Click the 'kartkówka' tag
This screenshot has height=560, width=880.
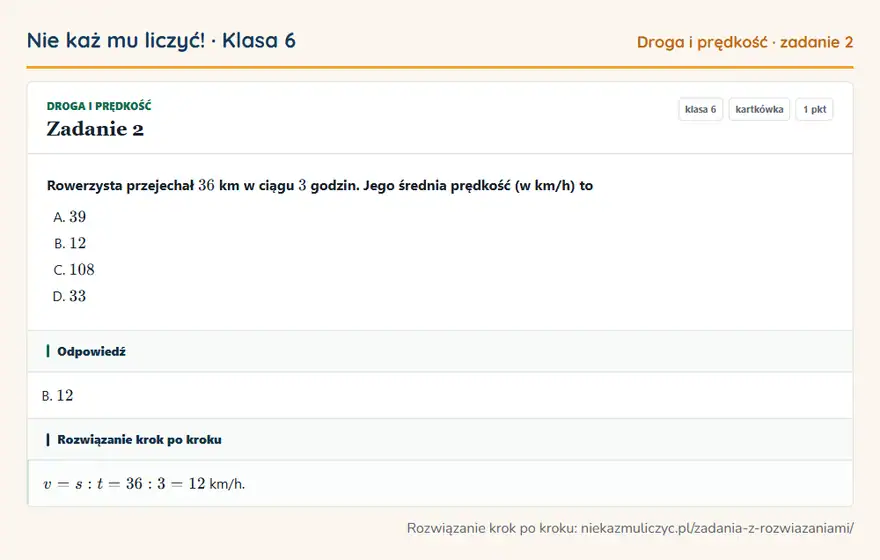click(759, 109)
